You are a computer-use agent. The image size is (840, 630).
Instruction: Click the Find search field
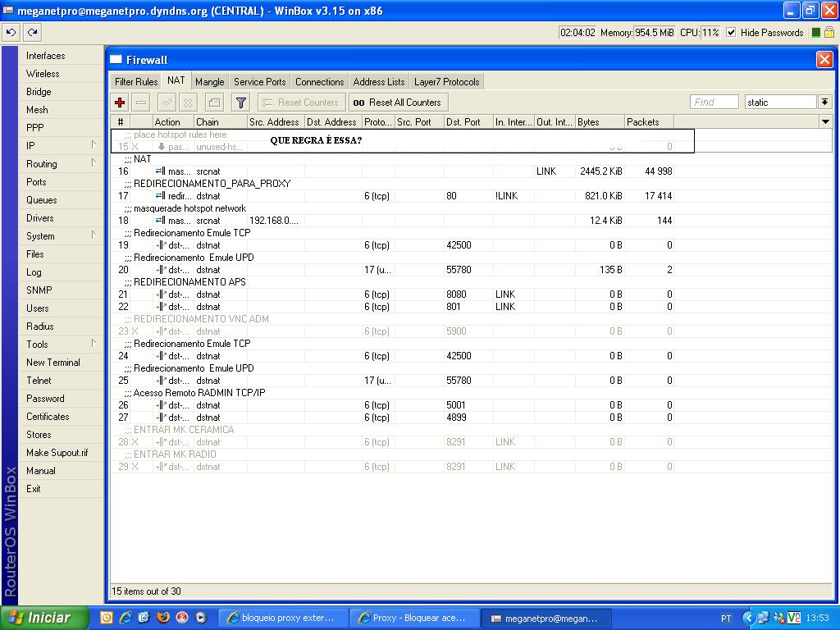pyautogui.click(x=714, y=102)
